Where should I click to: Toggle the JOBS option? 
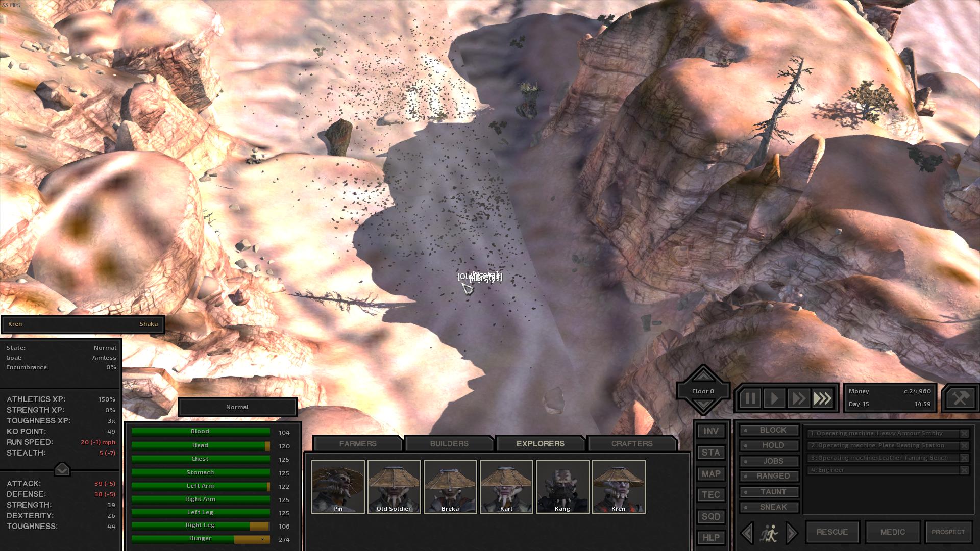770,461
